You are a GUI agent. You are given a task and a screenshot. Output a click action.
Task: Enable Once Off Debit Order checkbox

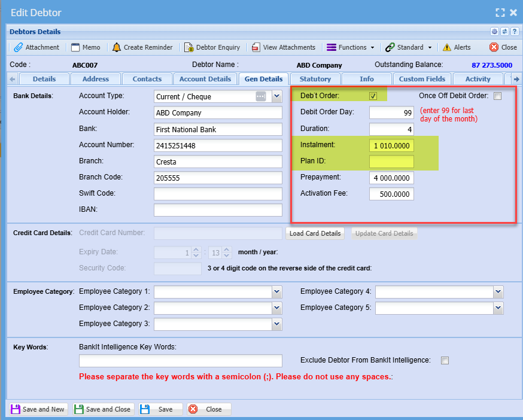pos(498,96)
